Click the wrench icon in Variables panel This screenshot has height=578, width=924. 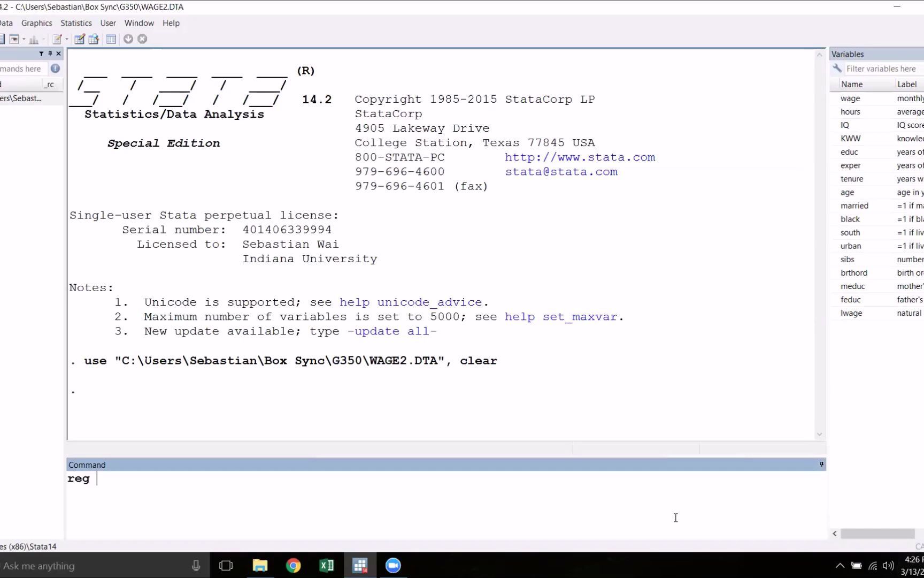(x=837, y=69)
